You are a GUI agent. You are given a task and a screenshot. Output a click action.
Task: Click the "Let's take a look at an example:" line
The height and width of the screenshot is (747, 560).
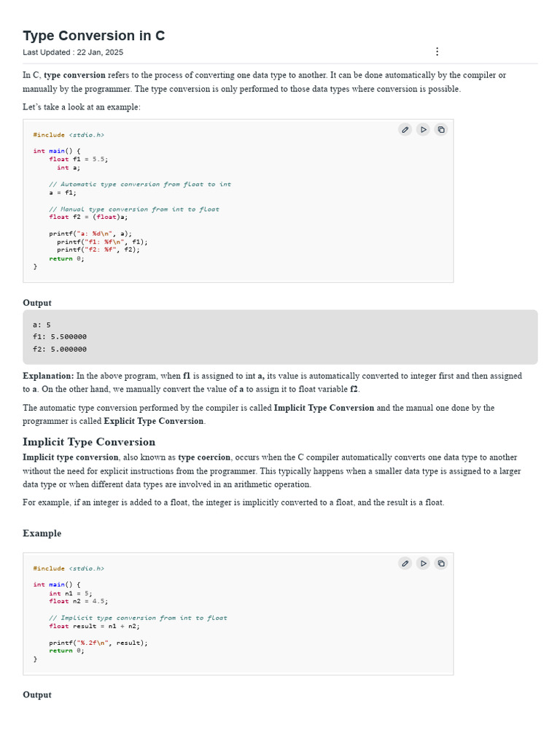click(82, 107)
